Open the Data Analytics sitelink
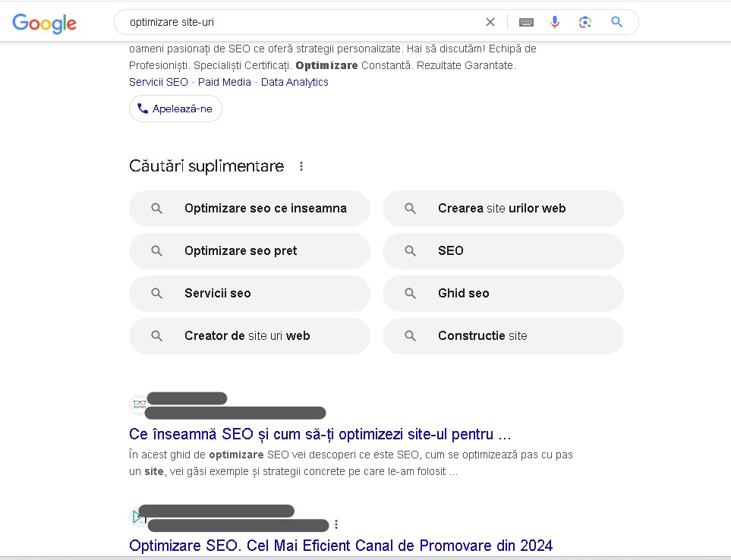 click(295, 82)
